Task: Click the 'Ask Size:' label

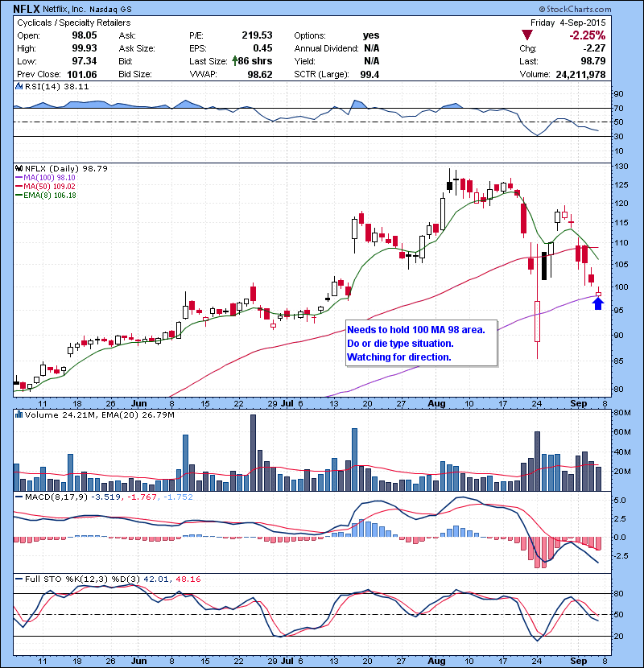Action: [137, 48]
